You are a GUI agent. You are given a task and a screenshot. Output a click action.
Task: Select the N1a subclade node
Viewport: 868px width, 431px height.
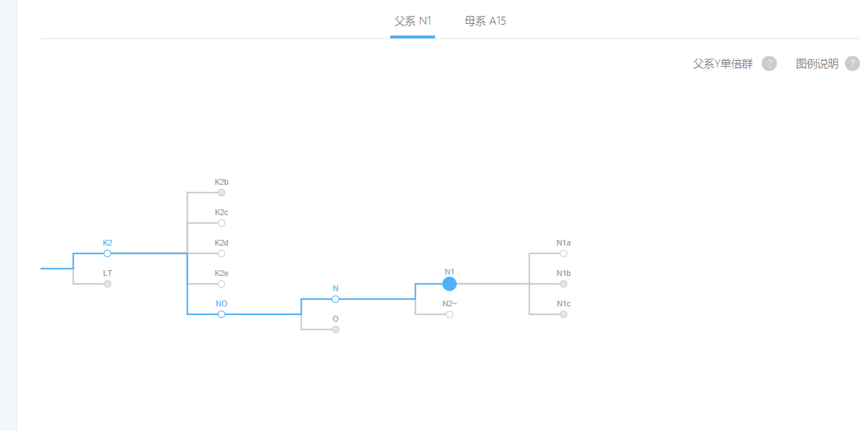563,254
